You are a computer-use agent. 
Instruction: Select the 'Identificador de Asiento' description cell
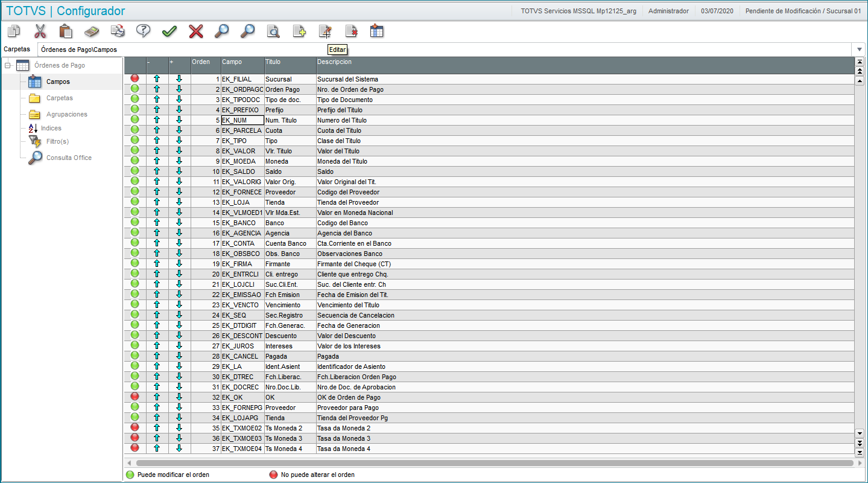(x=585, y=366)
